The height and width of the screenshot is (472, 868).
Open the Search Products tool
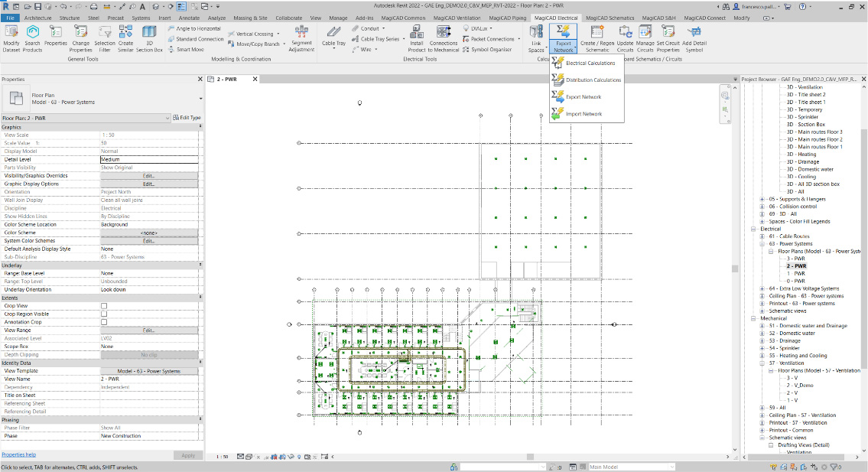[32, 35]
